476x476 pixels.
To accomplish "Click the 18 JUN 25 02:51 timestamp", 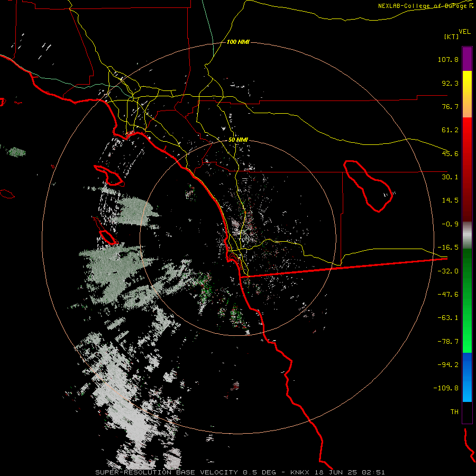I will tap(350, 472).
